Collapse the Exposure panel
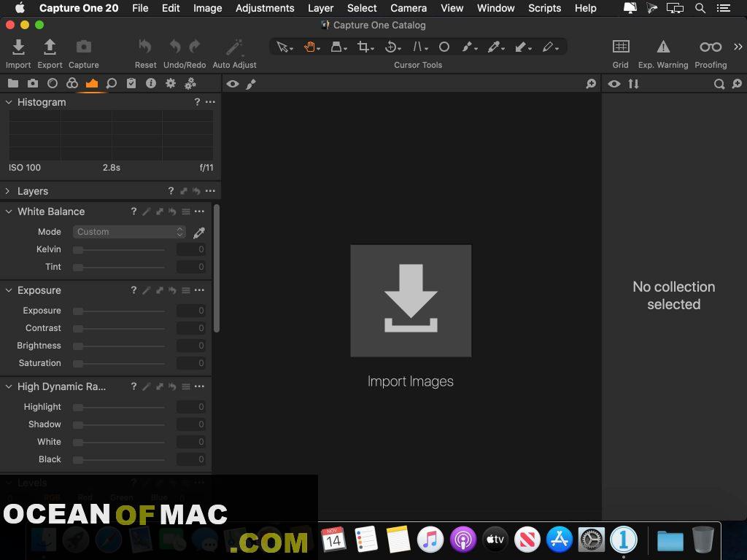747x560 pixels. pos(9,290)
